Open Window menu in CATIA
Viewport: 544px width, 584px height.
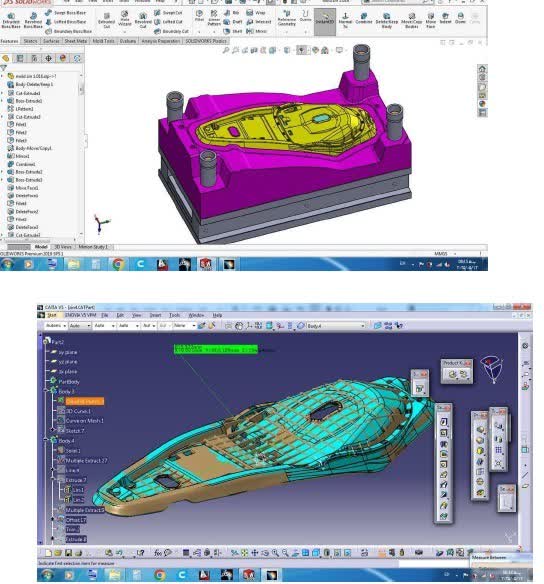point(196,315)
